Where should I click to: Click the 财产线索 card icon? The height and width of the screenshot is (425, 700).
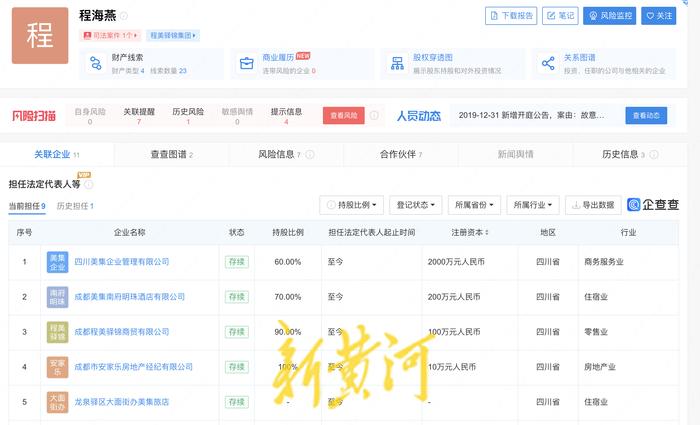(96, 63)
